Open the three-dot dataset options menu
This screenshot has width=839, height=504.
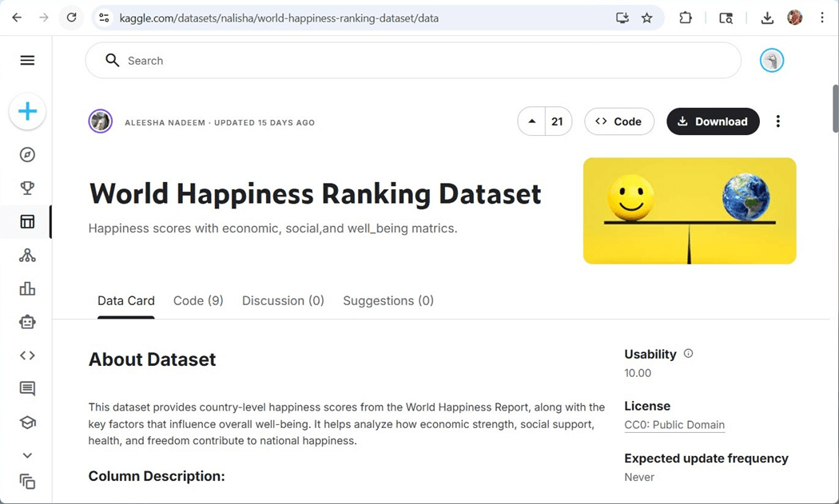(x=777, y=121)
